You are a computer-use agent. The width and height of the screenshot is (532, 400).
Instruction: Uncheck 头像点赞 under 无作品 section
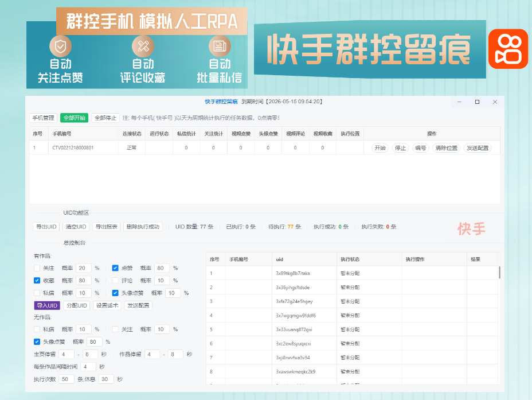click(x=36, y=342)
